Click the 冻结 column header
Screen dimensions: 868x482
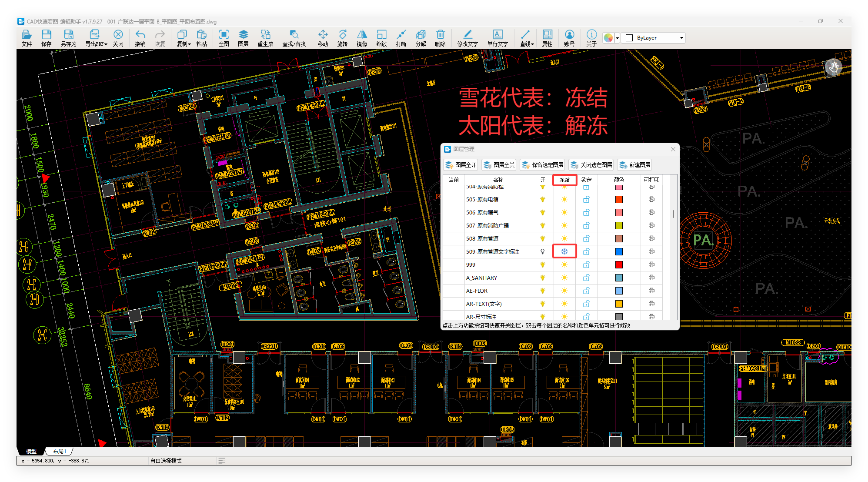click(564, 180)
